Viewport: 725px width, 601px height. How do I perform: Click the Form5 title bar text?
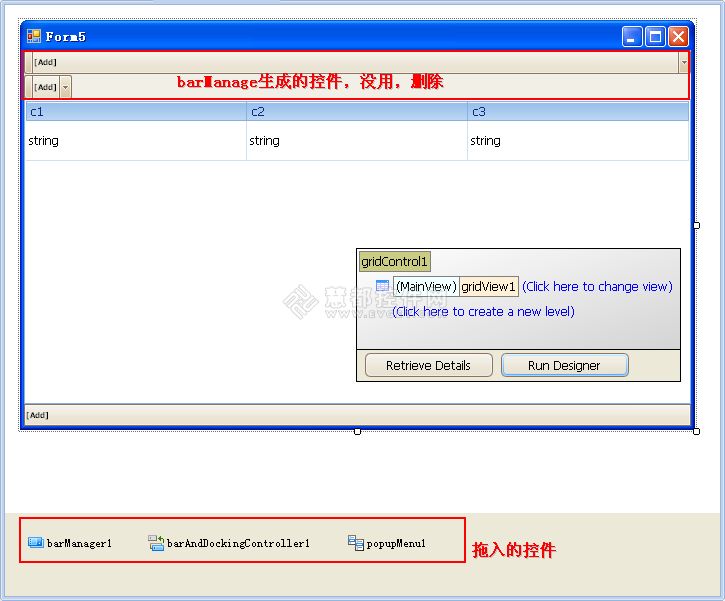pos(66,37)
